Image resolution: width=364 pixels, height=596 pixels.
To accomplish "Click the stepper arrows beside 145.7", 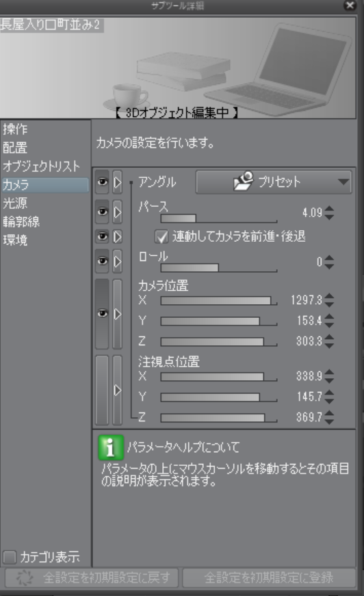I will [x=330, y=397].
